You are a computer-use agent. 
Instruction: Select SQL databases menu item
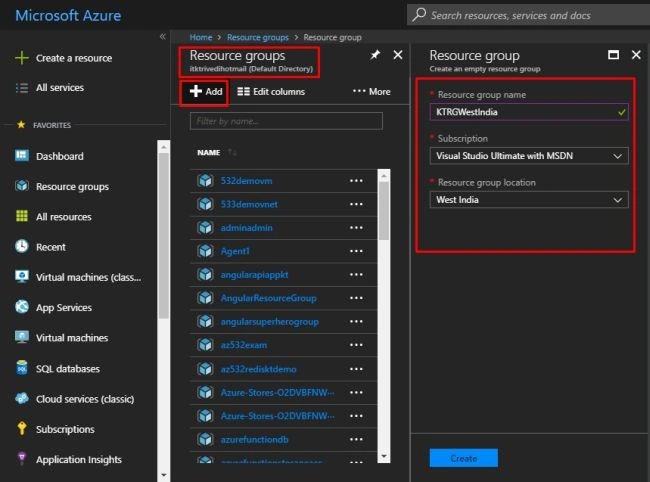click(x=68, y=368)
